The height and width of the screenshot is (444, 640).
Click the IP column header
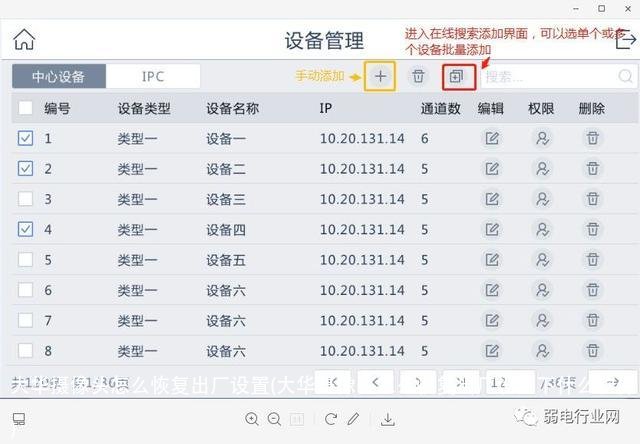click(326, 109)
